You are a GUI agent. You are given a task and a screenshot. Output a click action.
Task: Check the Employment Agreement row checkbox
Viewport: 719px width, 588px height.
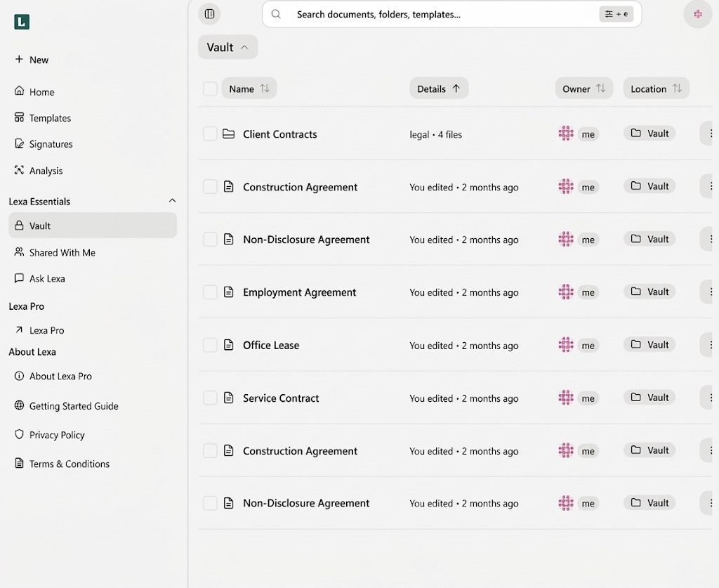[x=210, y=292]
